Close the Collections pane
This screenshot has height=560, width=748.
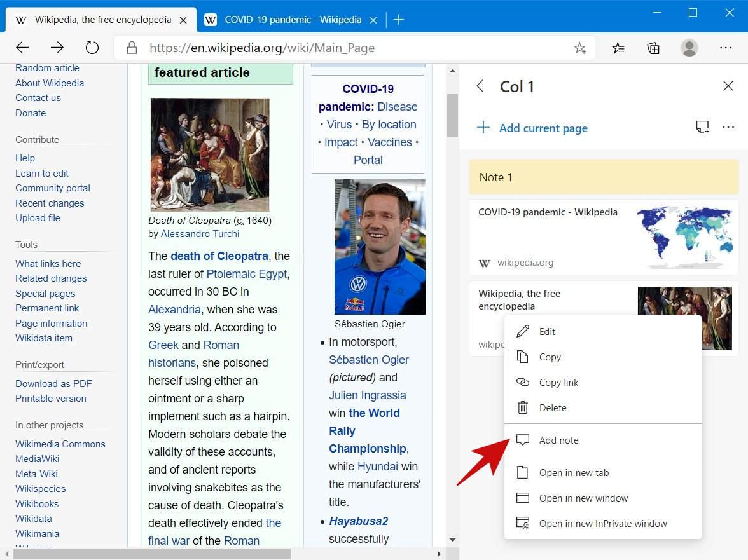728,86
